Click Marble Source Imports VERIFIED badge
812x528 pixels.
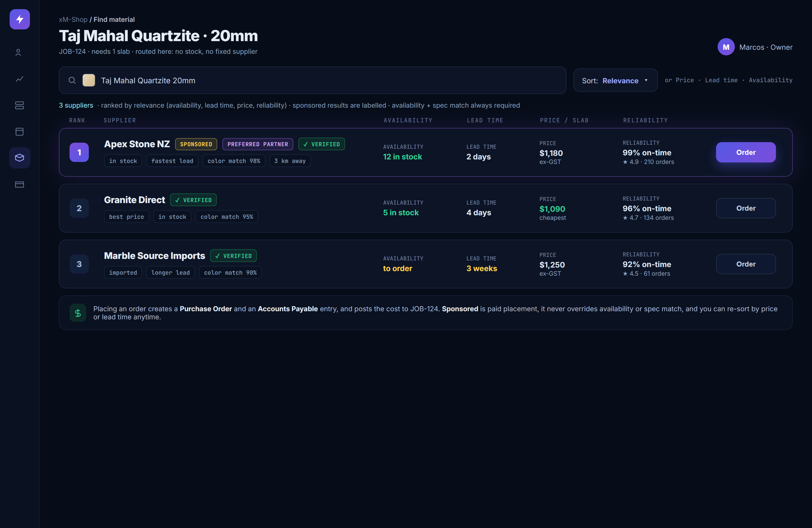(x=233, y=256)
